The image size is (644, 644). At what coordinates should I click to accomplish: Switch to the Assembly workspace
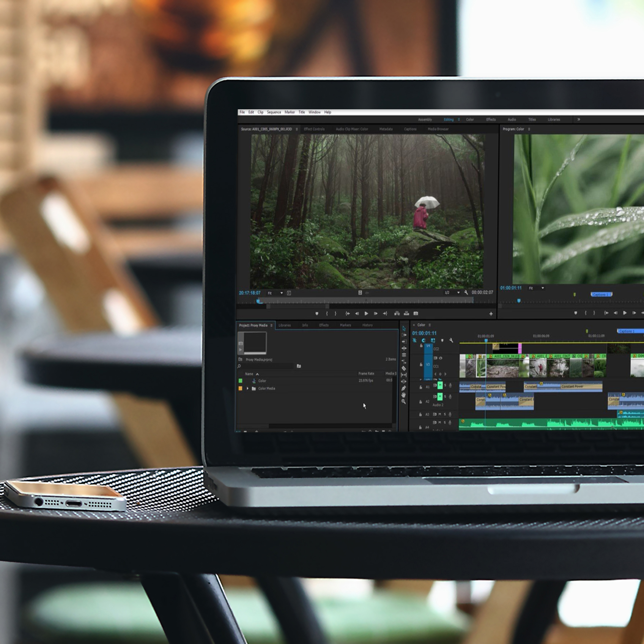[x=425, y=120]
